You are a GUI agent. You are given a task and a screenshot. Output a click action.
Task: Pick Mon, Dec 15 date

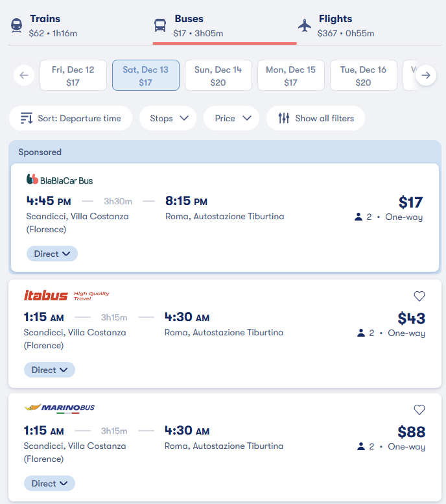point(291,75)
